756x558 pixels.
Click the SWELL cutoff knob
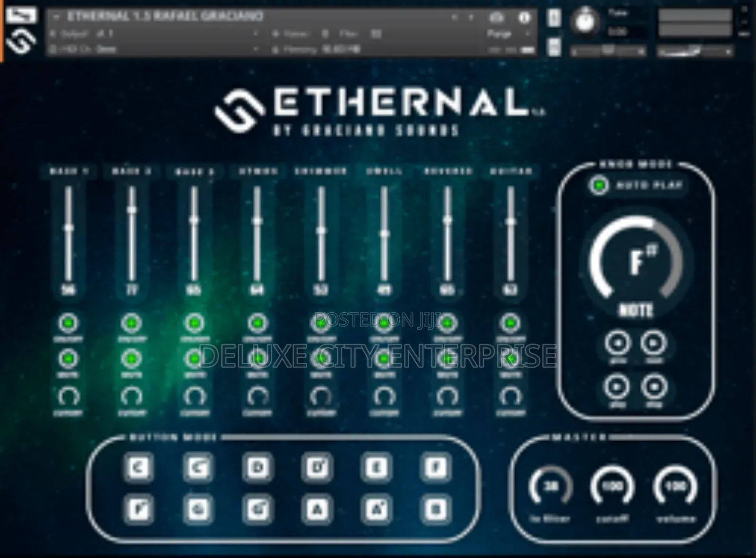point(384,396)
